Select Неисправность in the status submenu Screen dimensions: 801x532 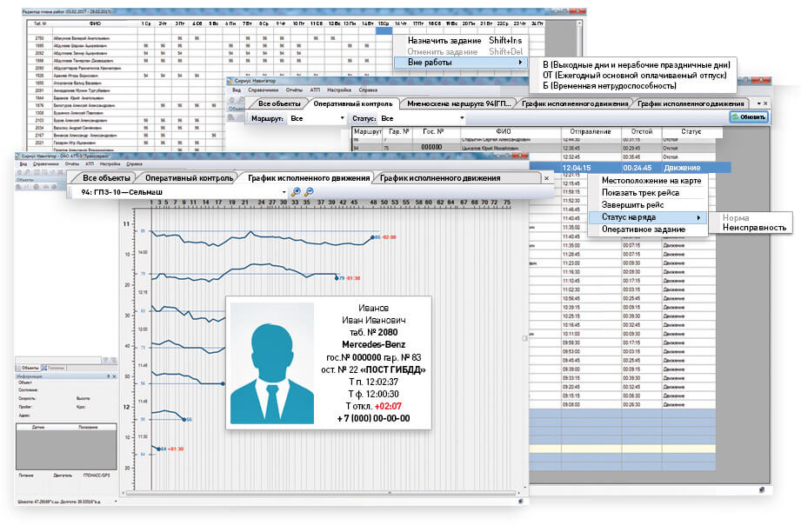749,228
